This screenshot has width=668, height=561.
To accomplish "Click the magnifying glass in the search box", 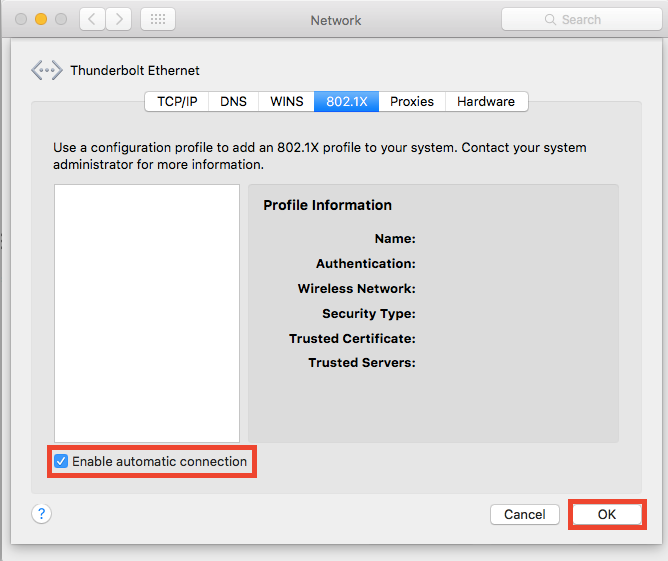I will [x=550, y=19].
